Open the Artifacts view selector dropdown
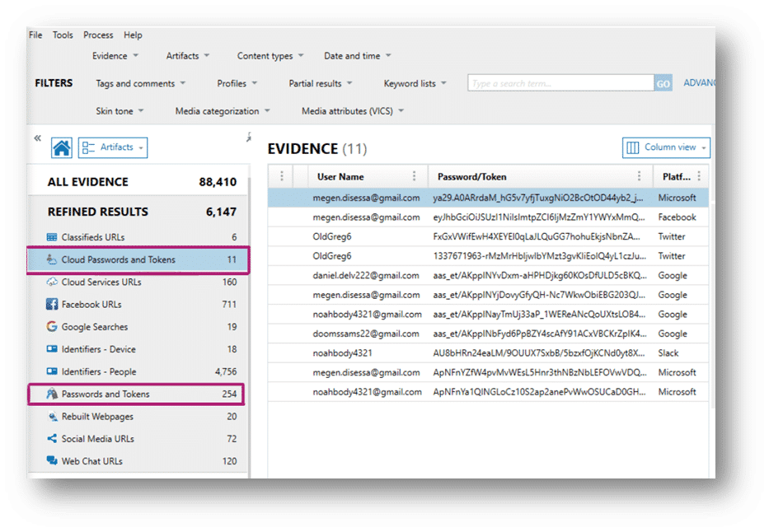Image resolution: width=769 pixels, height=532 pixels. pyautogui.click(x=113, y=147)
